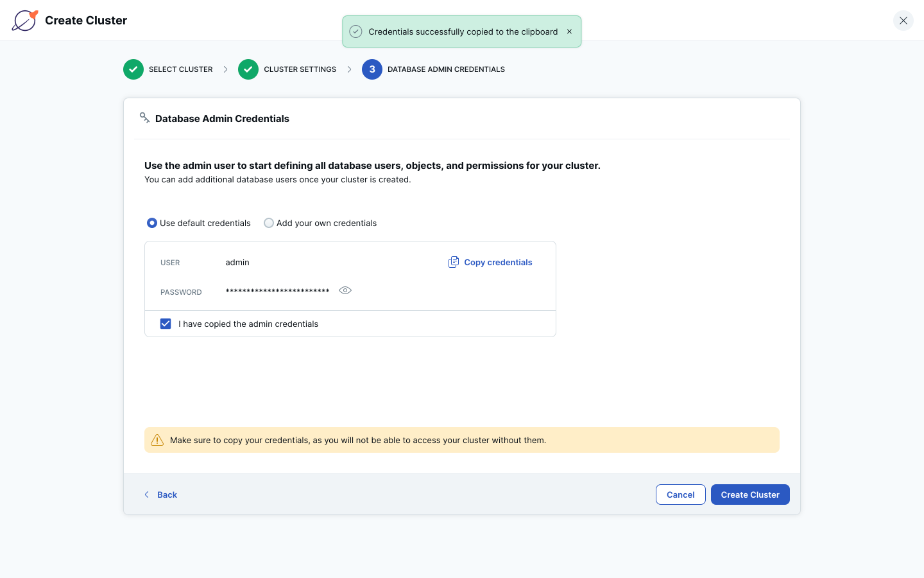The height and width of the screenshot is (578, 924).
Task: Click the Database Admin Credentials step number
Action: [372, 69]
